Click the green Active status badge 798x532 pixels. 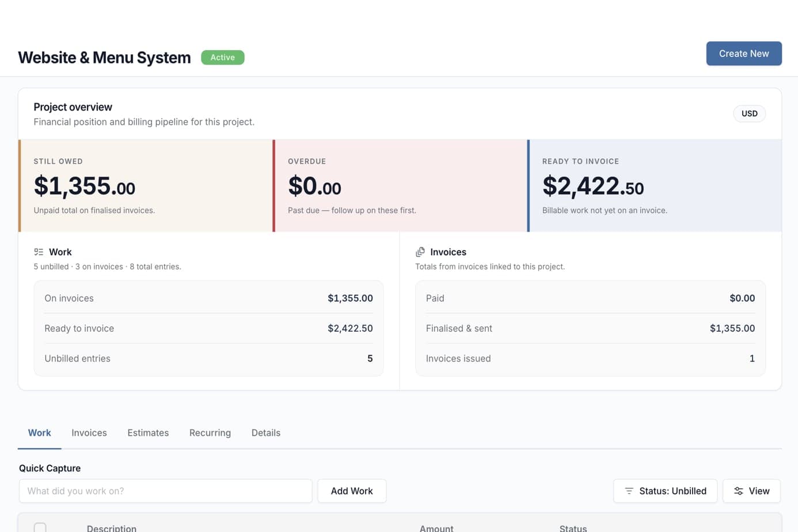tap(223, 58)
